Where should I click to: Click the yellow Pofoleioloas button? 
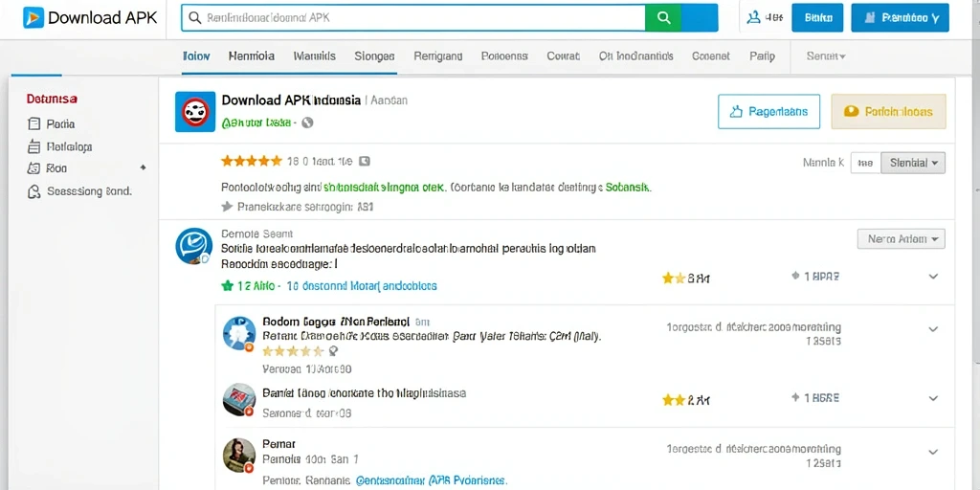pos(888,112)
